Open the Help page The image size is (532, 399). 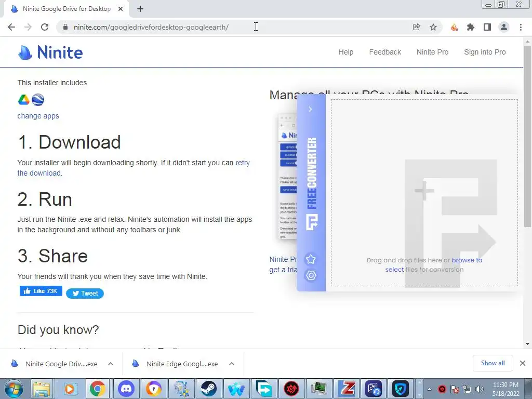[x=345, y=52]
